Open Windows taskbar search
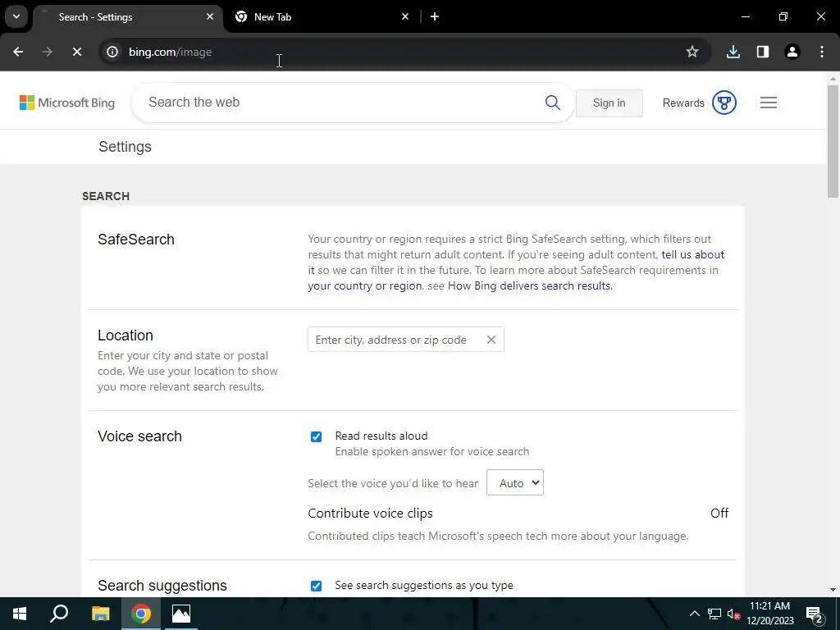840x630 pixels. pos(59,614)
